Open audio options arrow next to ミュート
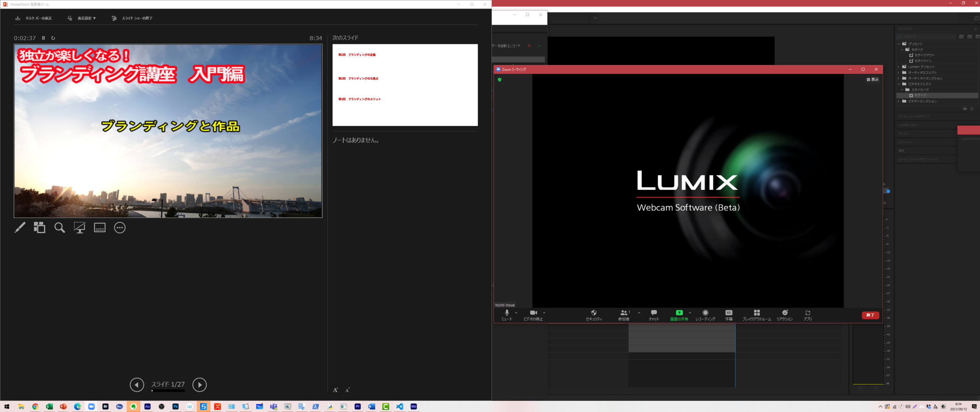Screen dimensions: 980x412 tap(516, 313)
